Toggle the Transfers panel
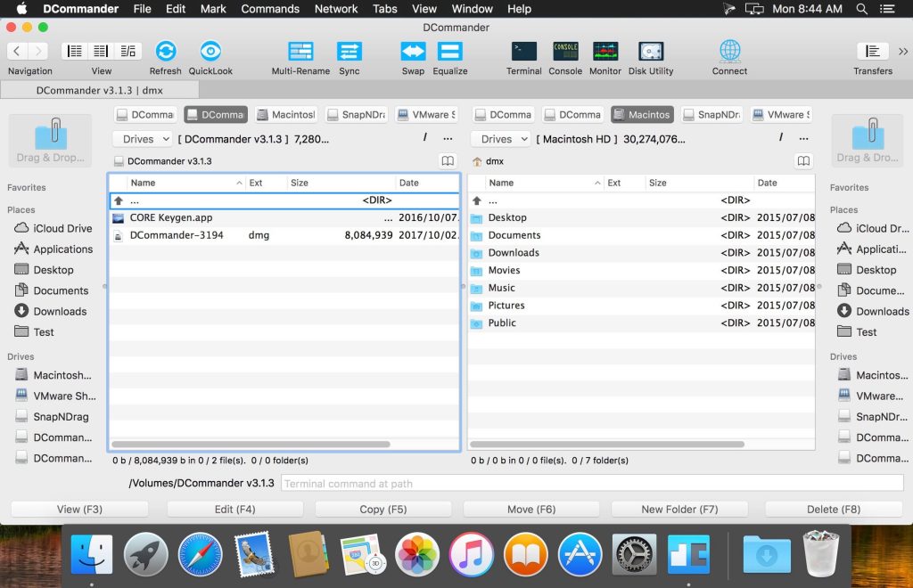Screen dimensions: 913x588 (x=873, y=51)
